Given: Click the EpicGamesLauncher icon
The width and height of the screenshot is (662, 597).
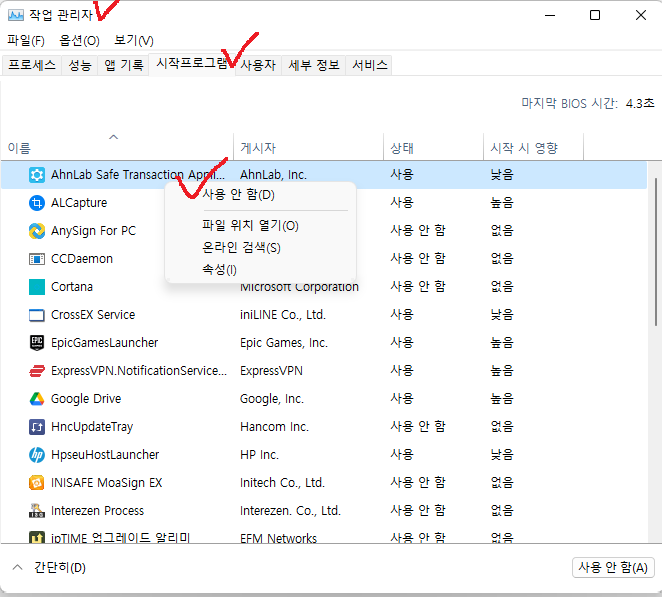Looking at the screenshot, I should pyautogui.click(x=37, y=342).
